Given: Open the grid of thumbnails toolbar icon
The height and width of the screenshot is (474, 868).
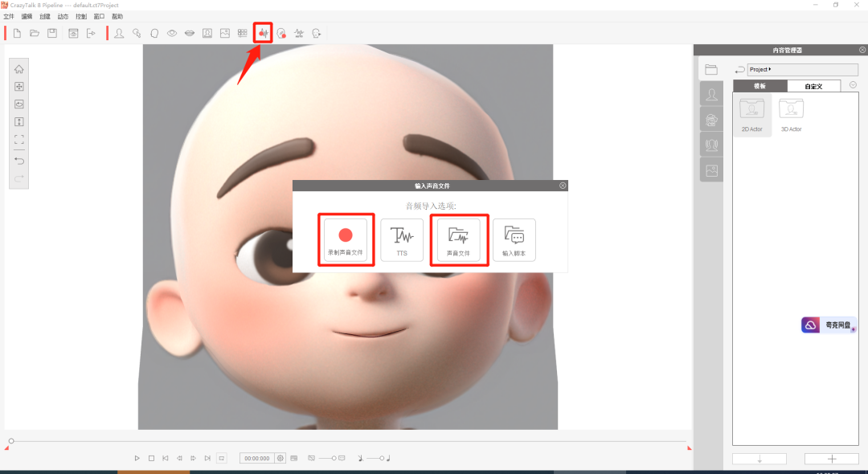Looking at the screenshot, I should click(243, 33).
